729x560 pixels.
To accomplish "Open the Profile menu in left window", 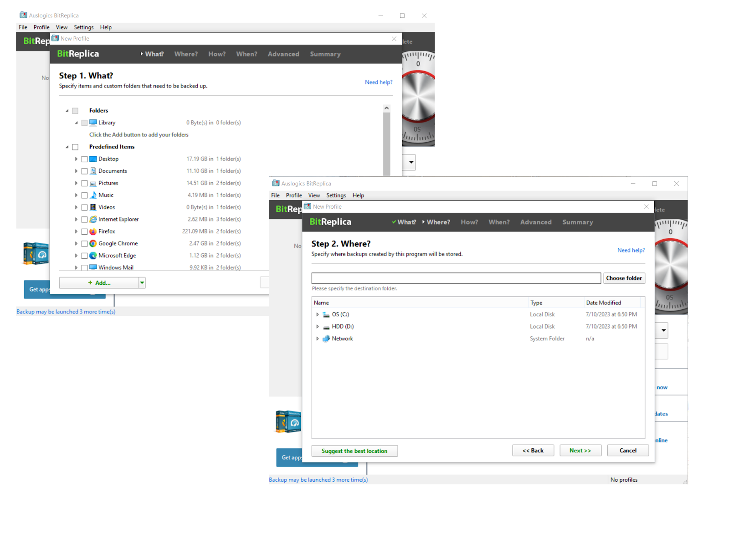I will (x=41, y=27).
